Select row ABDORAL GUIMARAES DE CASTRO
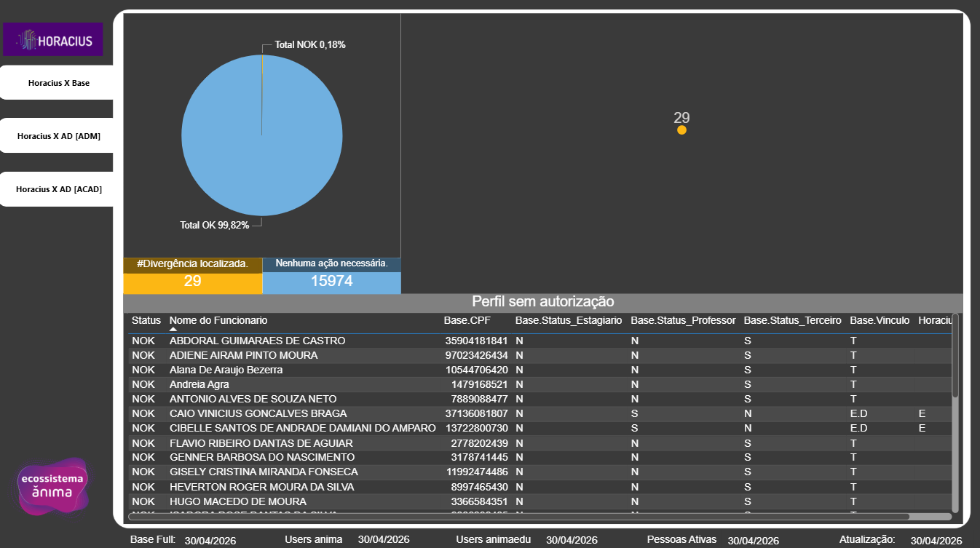Viewport: 980px width, 548px height. coord(540,341)
